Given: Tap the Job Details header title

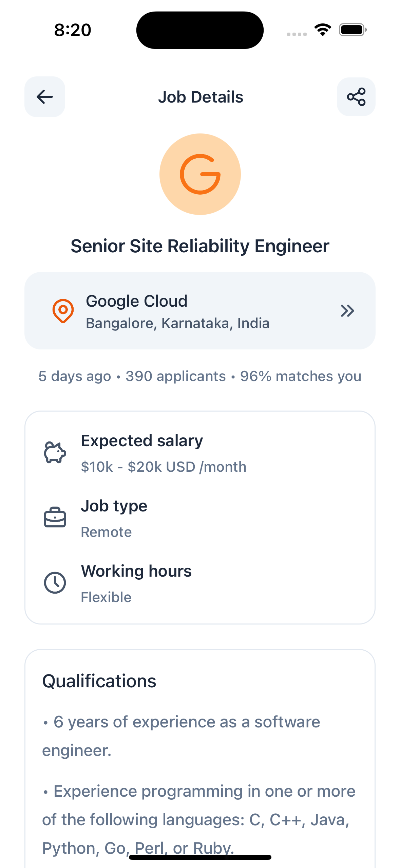Looking at the screenshot, I should pyautogui.click(x=201, y=97).
